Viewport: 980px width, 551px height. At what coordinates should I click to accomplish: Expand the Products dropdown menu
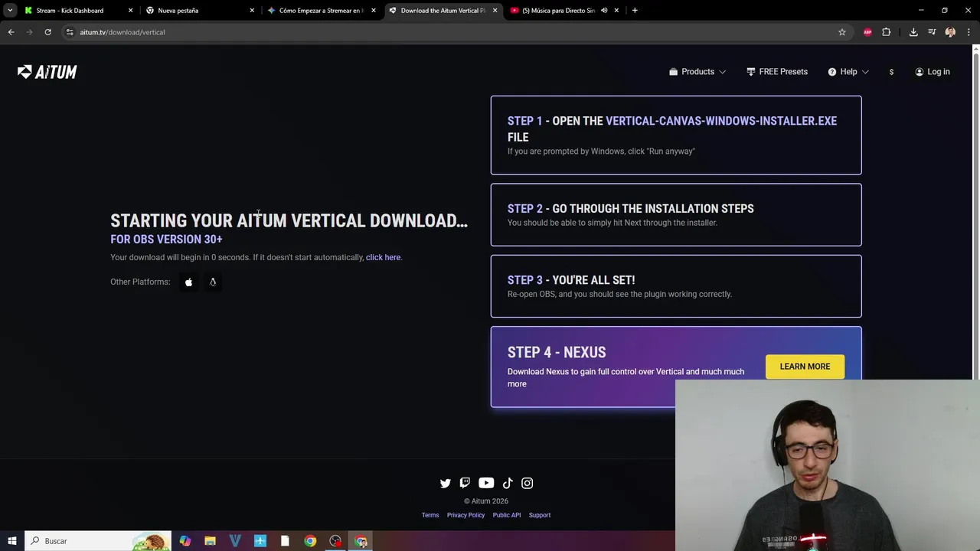coord(697,72)
